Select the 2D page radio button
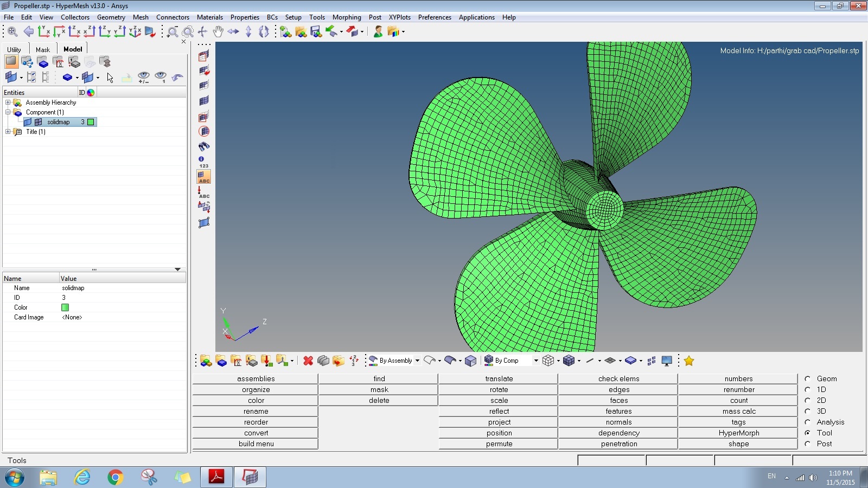Screen dimensions: 868x488 click(x=808, y=401)
